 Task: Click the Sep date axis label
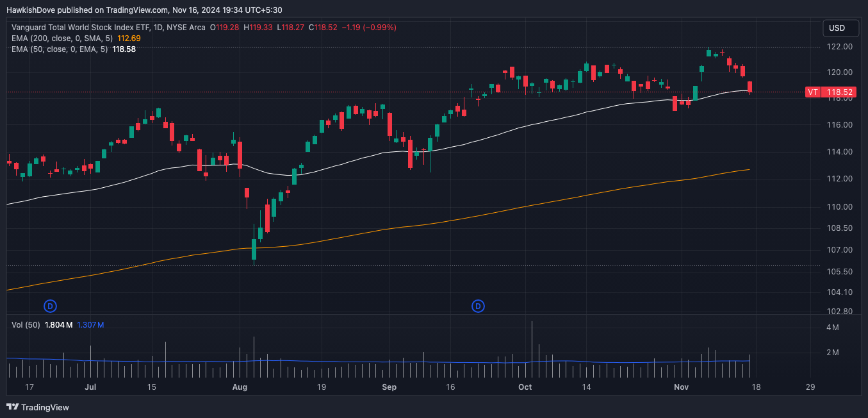pyautogui.click(x=389, y=387)
